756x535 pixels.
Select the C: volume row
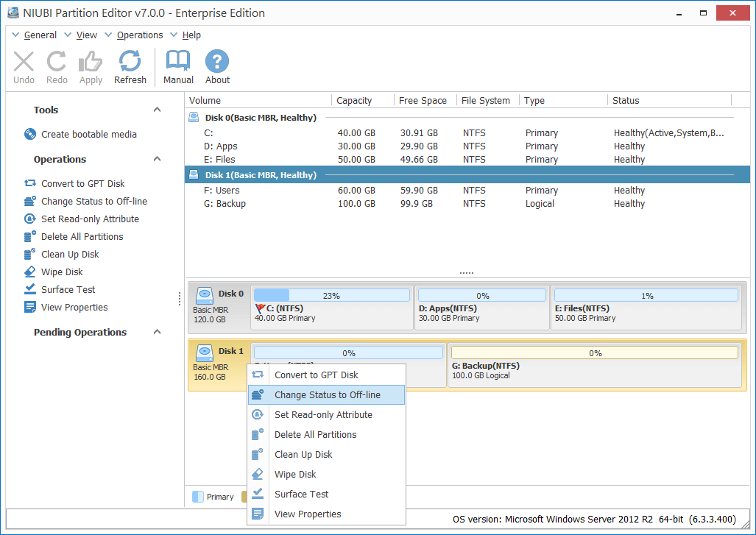[x=467, y=132]
